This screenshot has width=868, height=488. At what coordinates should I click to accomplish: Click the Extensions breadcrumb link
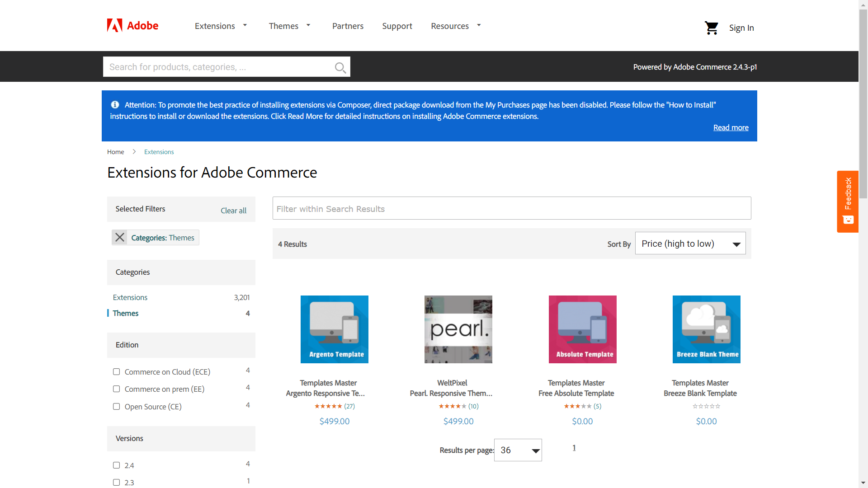click(159, 152)
